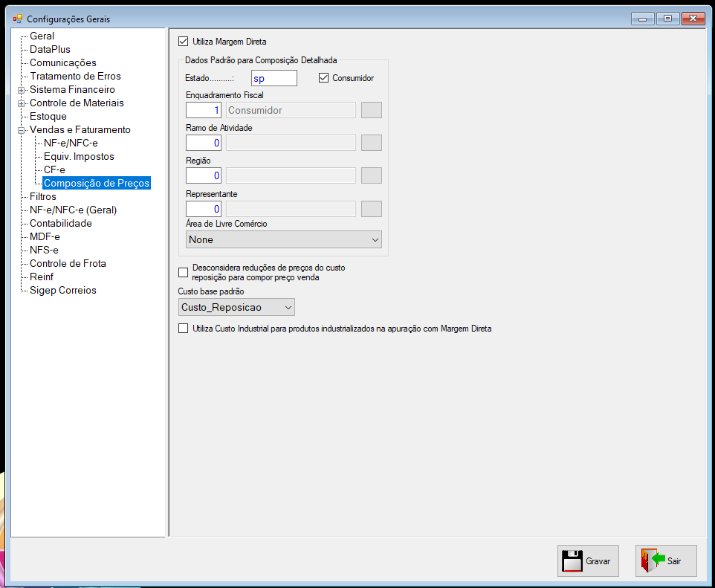Screen dimensions: 715x588
Task: Collapse the Vendas e Faturamento tree node
Action: (x=21, y=130)
